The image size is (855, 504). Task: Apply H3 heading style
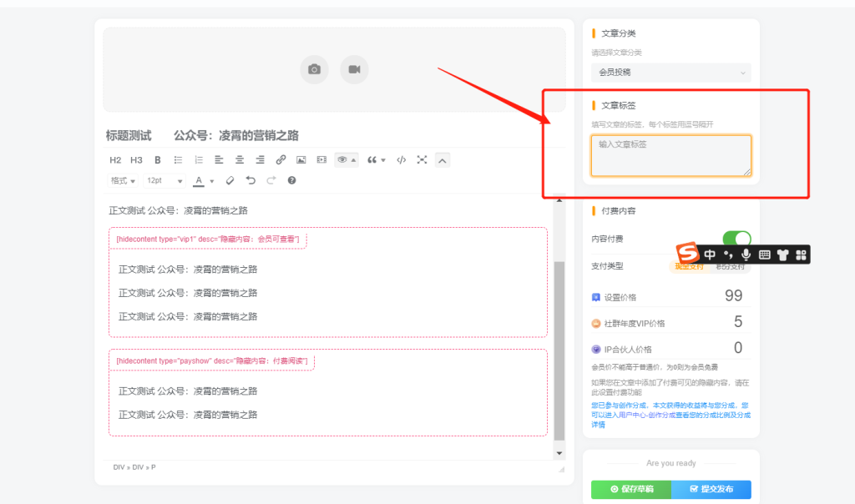click(134, 159)
